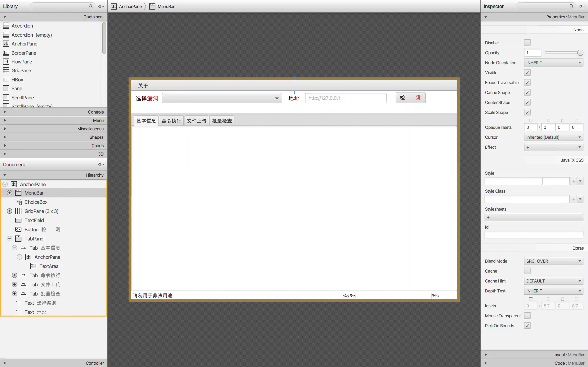Click the ChoiceBox icon in Hierarchy

tap(18, 202)
